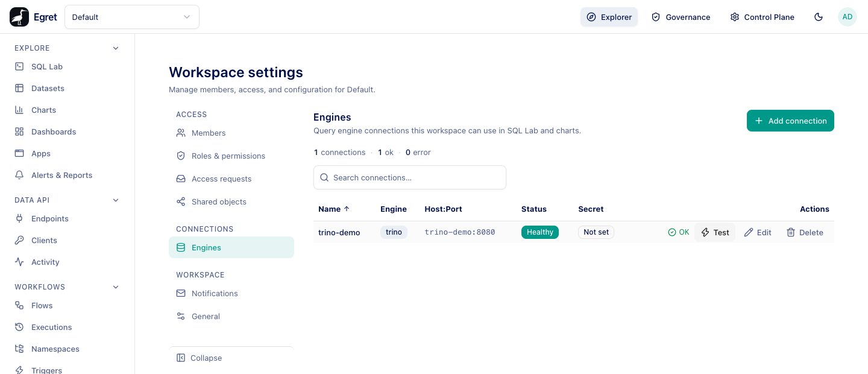
Task: Click the SQL Lab terminal icon
Action: (x=19, y=66)
